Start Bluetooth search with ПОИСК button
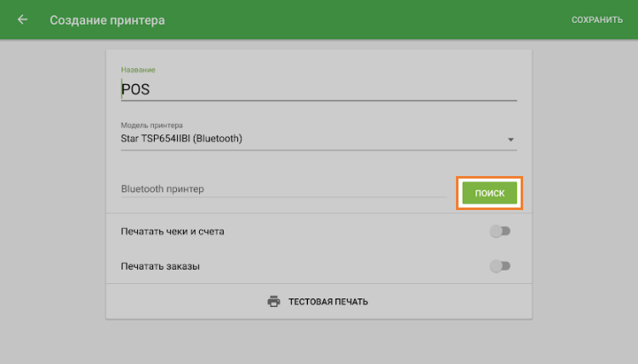 click(x=489, y=193)
